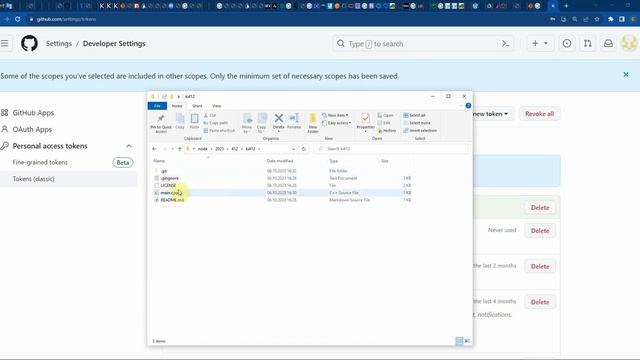Viewport: 640px width, 360px height.
Task: Refresh the Explorer folder view
Action: click(x=304, y=149)
